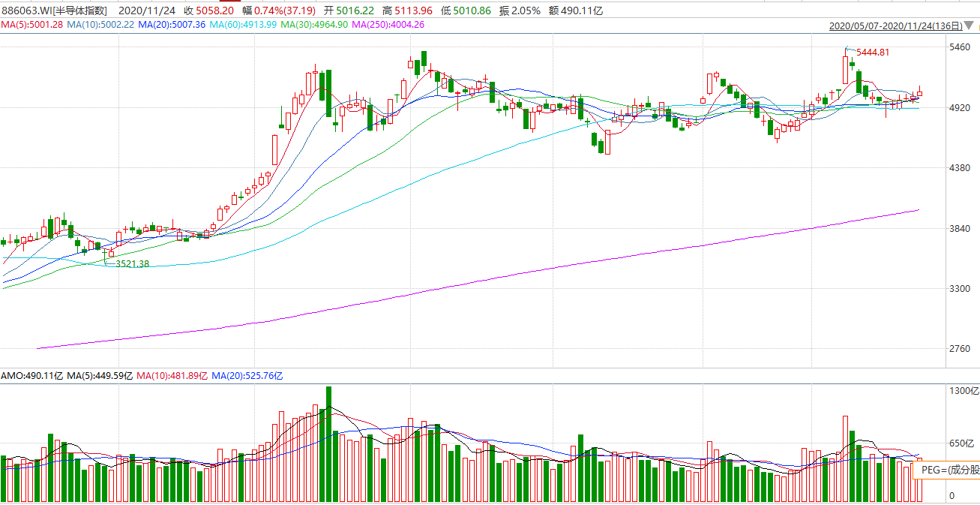Viewport: 980px width, 505px height.
Task: Click the PEG=(成分股 tooltip box
Action: (946, 470)
